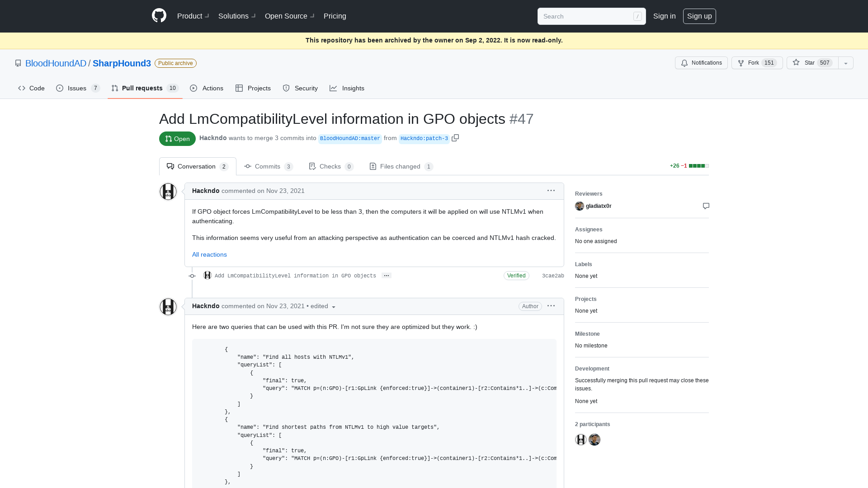Screen dimensions: 868x488
Task: Click Hackndo's avatar next to the first comment
Action: point(168,192)
